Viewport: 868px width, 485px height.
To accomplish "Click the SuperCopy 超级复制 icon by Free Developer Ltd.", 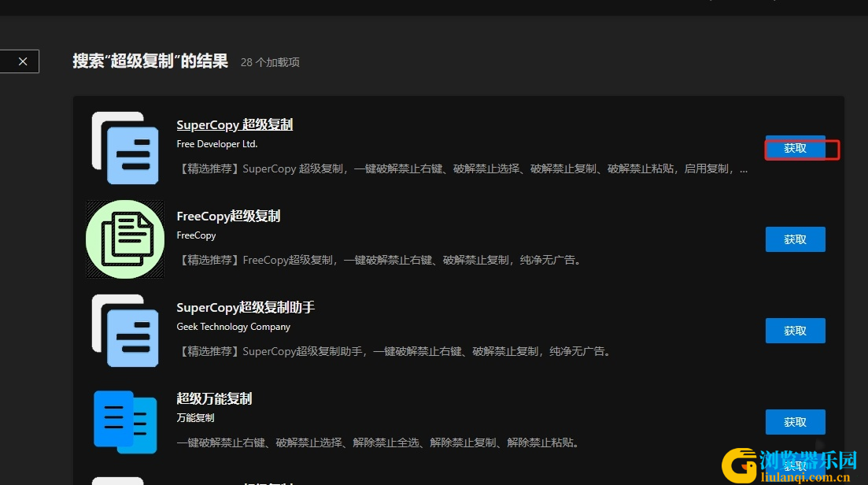I will tap(125, 148).
